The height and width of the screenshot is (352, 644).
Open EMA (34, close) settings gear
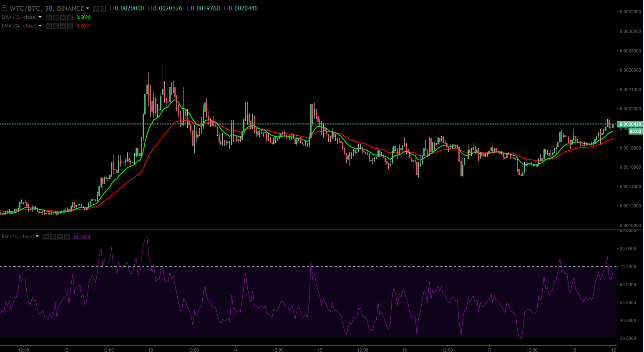tap(56, 26)
